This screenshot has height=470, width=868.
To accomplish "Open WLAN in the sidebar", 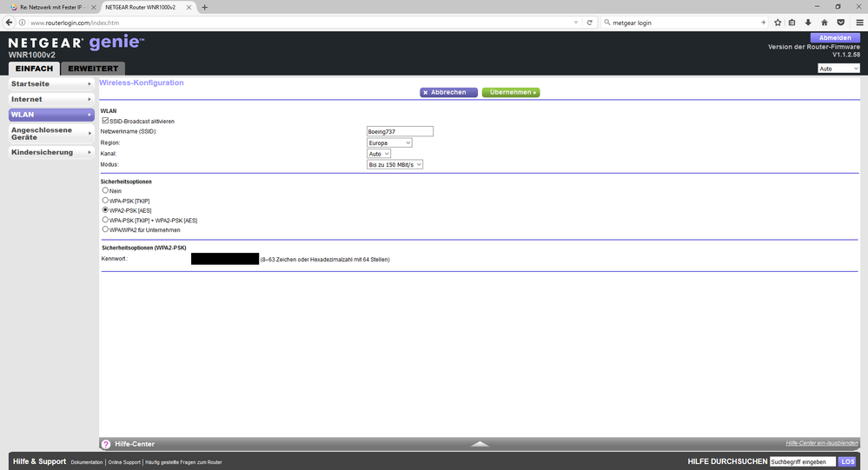I will (x=51, y=115).
